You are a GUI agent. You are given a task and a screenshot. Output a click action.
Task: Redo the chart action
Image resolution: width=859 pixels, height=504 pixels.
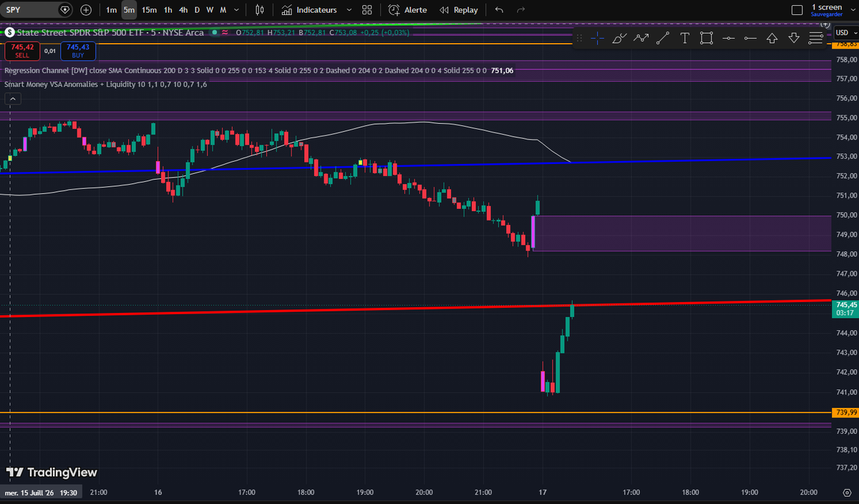coord(520,10)
